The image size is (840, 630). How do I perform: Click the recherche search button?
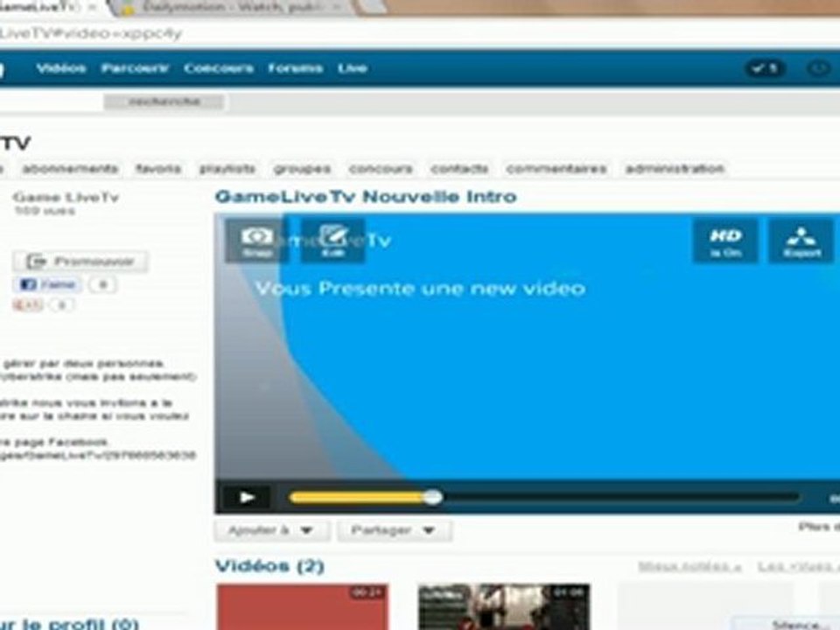click(164, 101)
